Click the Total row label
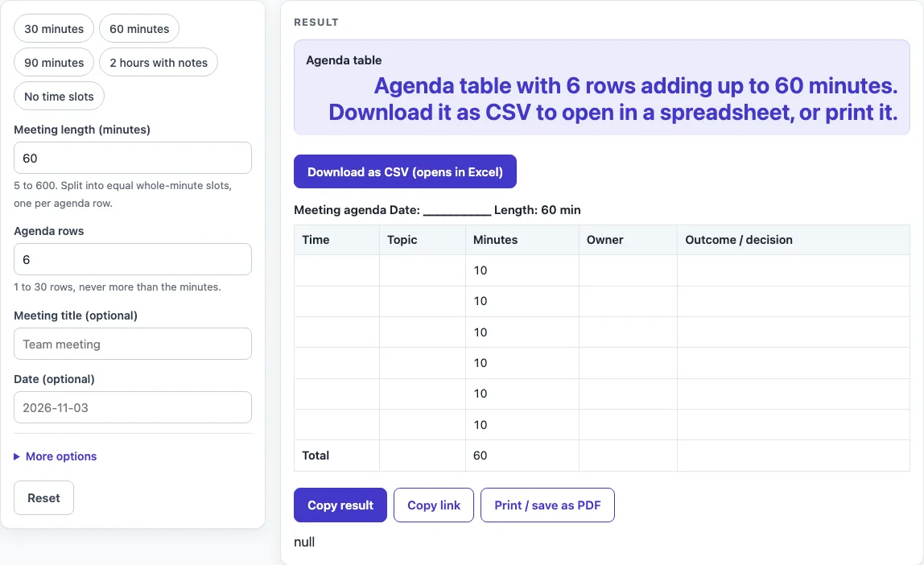The width and height of the screenshot is (924, 565). pyautogui.click(x=316, y=456)
